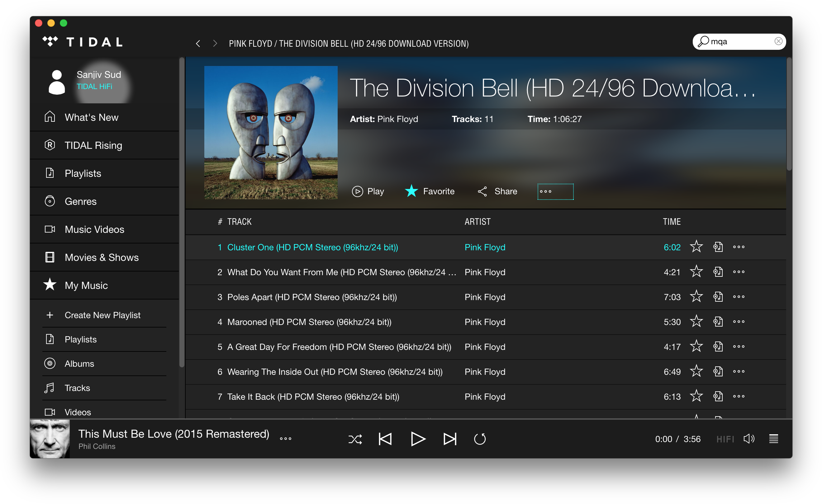The width and height of the screenshot is (822, 504).
Task: Add Take It Back to playlist icon
Action: coord(718,396)
